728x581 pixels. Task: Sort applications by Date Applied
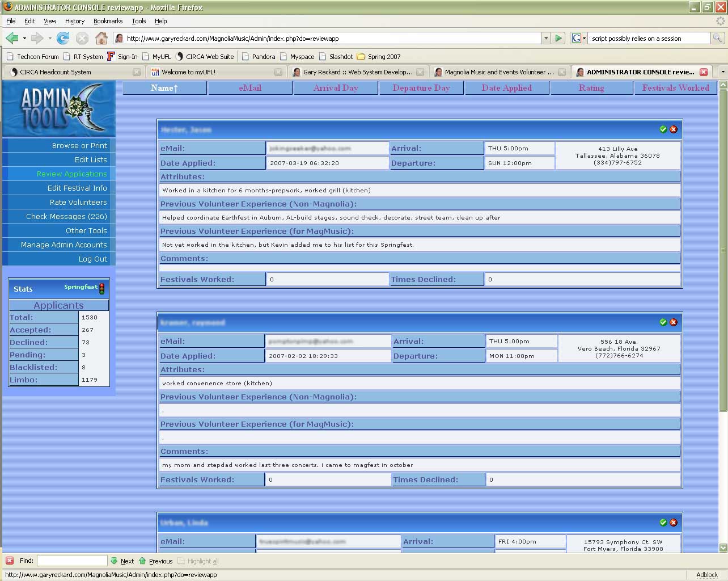(506, 88)
